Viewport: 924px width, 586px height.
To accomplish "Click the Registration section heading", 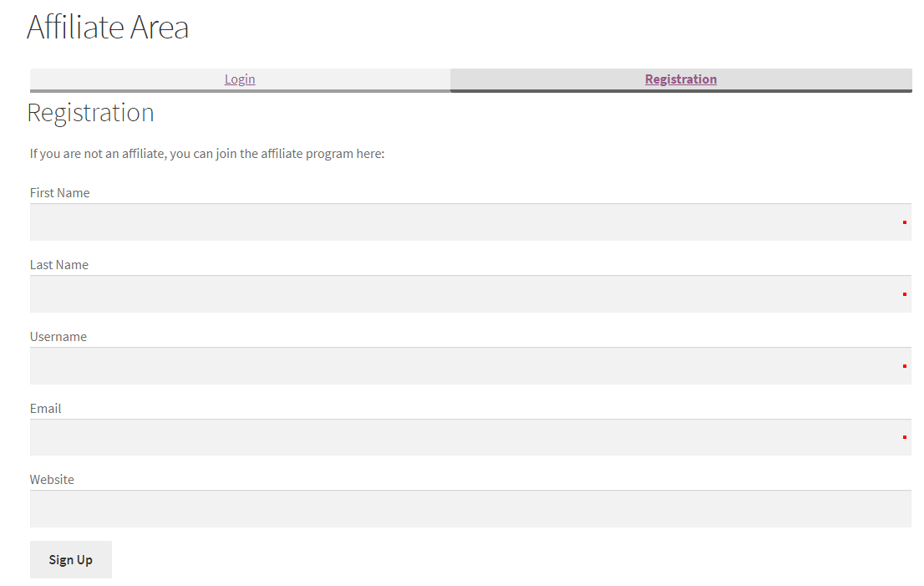I will [90, 113].
